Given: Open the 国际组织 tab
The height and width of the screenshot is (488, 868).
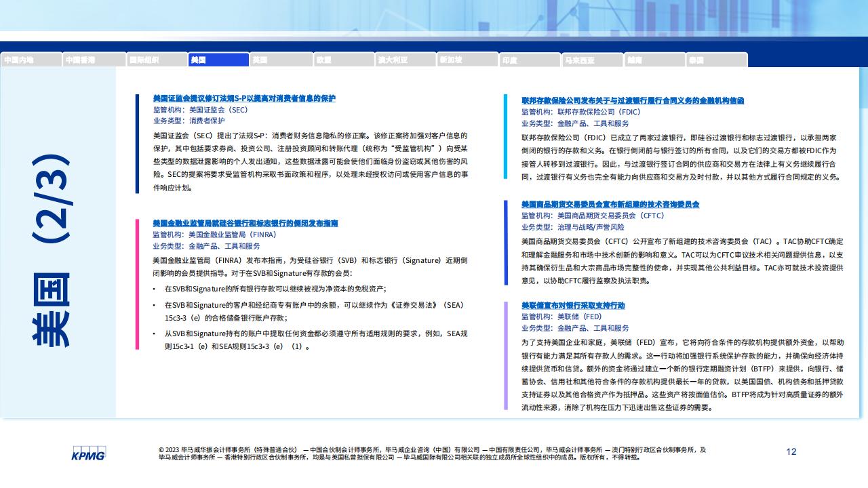Looking at the screenshot, I should click(157, 60).
